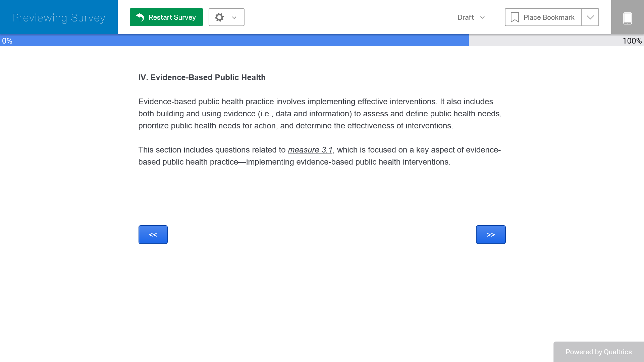Image resolution: width=644 pixels, height=362 pixels.
Task: Click the unfilled gray progress bar section
Action: point(543,41)
